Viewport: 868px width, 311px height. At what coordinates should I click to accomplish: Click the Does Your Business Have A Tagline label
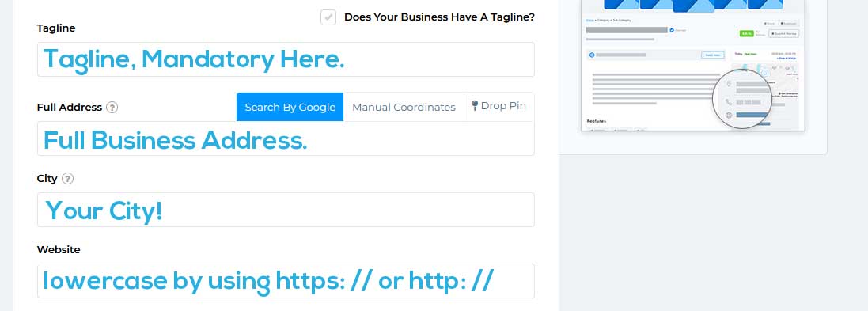(439, 17)
